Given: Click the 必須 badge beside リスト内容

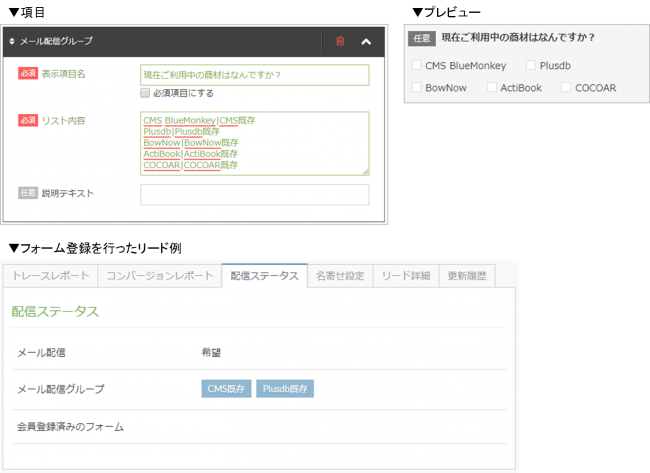Looking at the screenshot, I should pyautogui.click(x=28, y=120).
